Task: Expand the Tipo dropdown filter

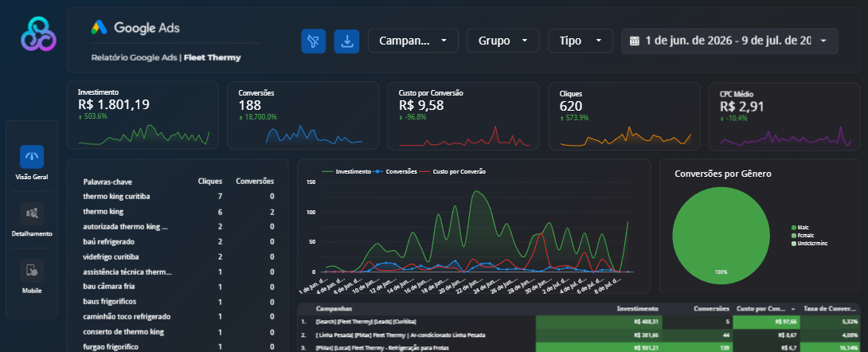Action: click(581, 41)
